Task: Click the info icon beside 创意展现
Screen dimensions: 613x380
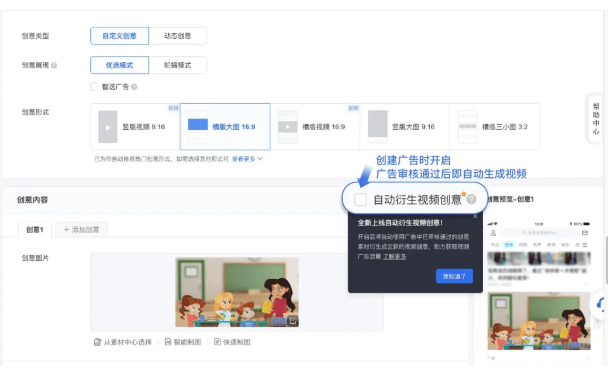Action: (54, 65)
